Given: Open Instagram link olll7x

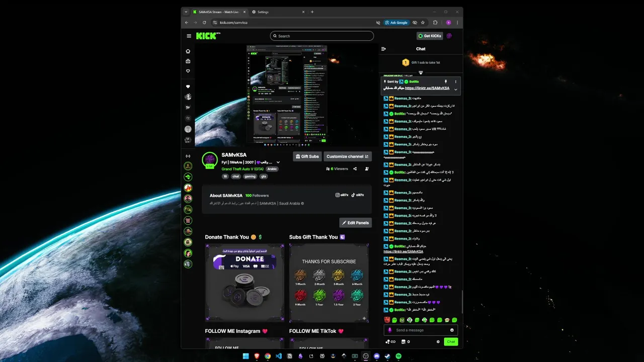Looking at the screenshot, I should pyautogui.click(x=342, y=195).
